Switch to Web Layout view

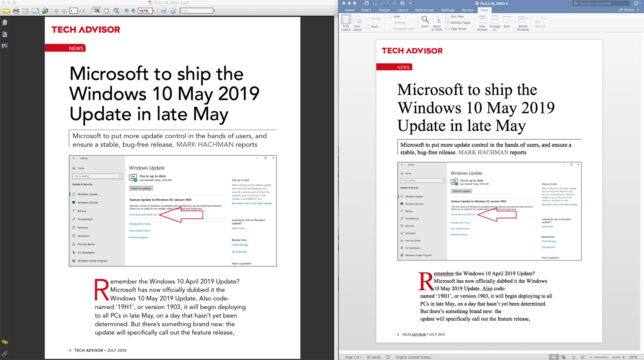tap(357, 23)
